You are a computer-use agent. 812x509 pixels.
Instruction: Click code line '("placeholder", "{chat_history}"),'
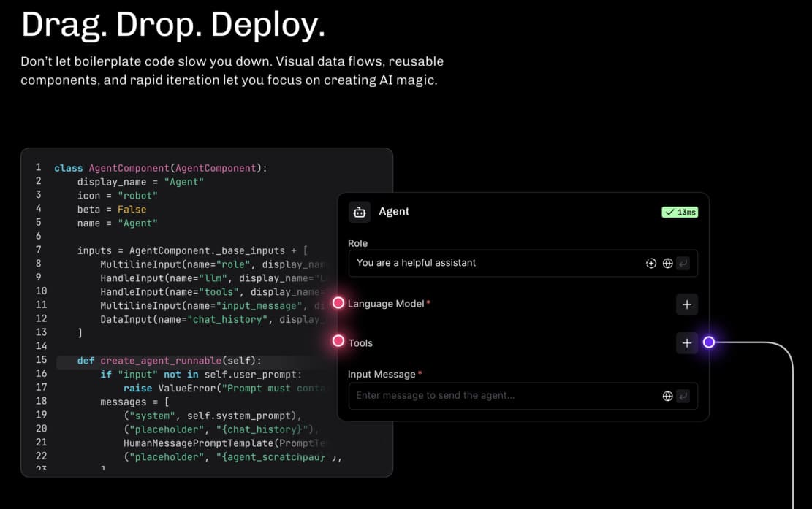pyautogui.click(x=221, y=429)
